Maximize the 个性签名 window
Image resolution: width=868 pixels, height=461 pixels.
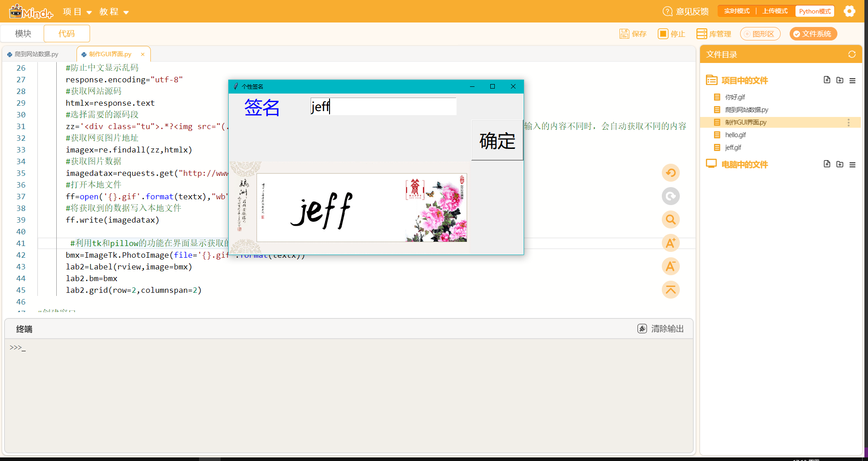[x=493, y=86]
